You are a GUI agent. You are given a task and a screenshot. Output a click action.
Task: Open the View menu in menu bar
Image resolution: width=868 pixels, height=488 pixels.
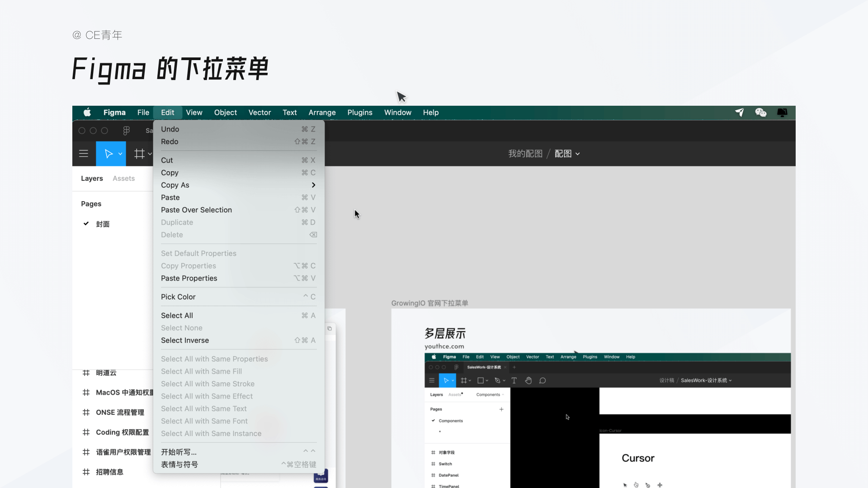click(194, 113)
